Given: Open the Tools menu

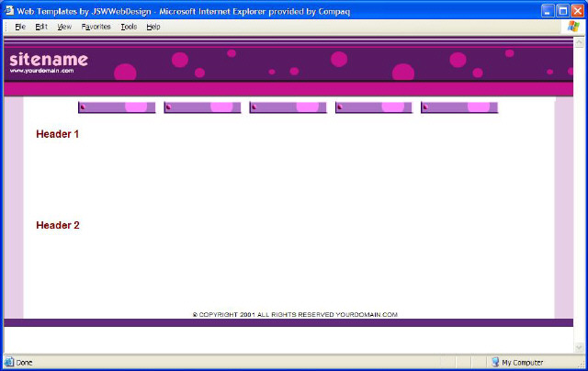Looking at the screenshot, I should 129,27.
